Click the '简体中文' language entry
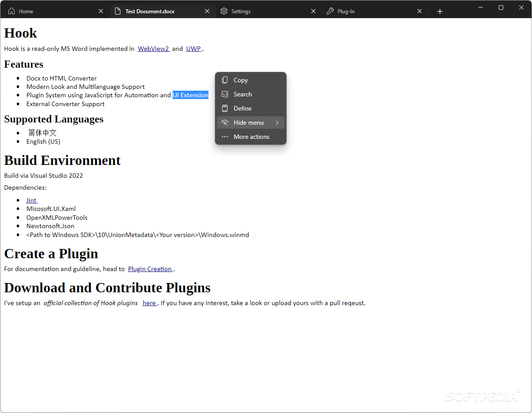Image resolution: width=532 pixels, height=413 pixels. pyautogui.click(x=42, y=133)
